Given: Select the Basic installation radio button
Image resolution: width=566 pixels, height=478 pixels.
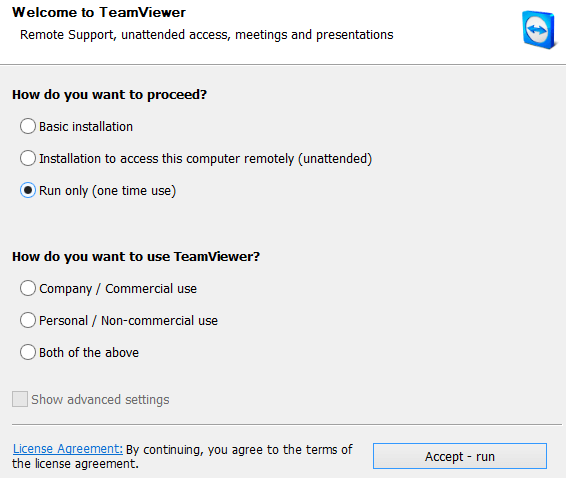Looking at the screenshot, I should 28,126.
